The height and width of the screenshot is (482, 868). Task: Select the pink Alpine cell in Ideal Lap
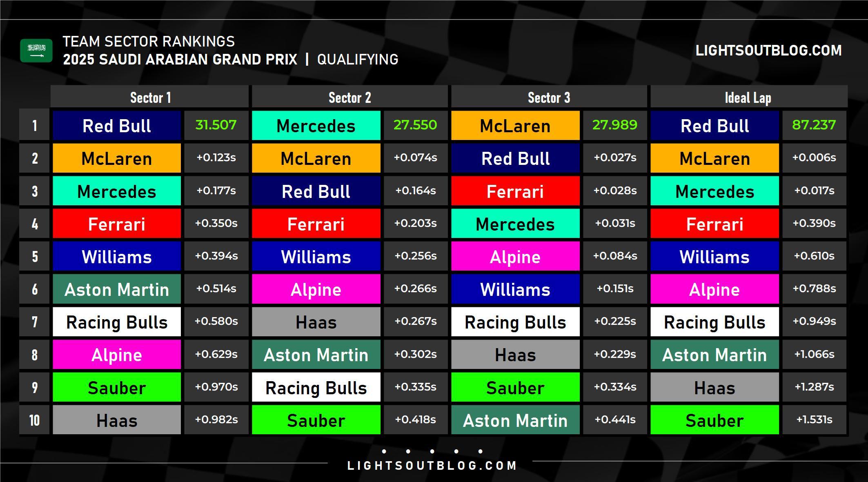(x=714, y=289)
